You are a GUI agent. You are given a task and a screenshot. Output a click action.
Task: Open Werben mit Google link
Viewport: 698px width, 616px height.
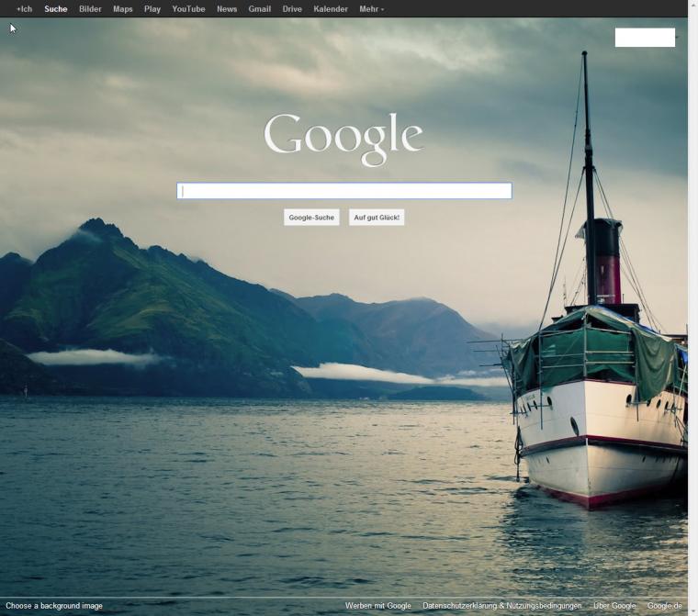pos(378,606)
